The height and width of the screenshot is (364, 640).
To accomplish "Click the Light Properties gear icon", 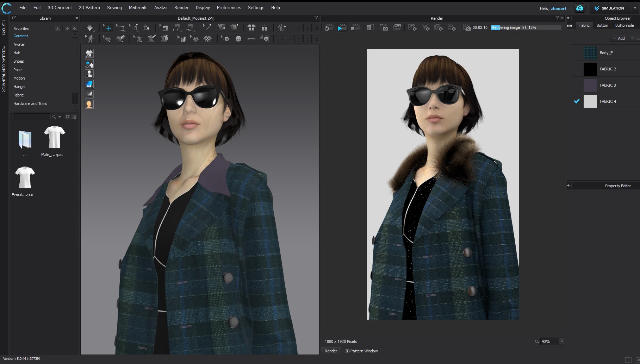I will pos(425,28).
